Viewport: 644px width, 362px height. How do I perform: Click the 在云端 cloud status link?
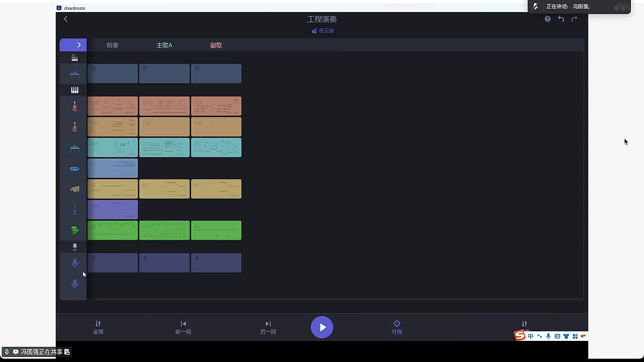[x=323, y=31]
